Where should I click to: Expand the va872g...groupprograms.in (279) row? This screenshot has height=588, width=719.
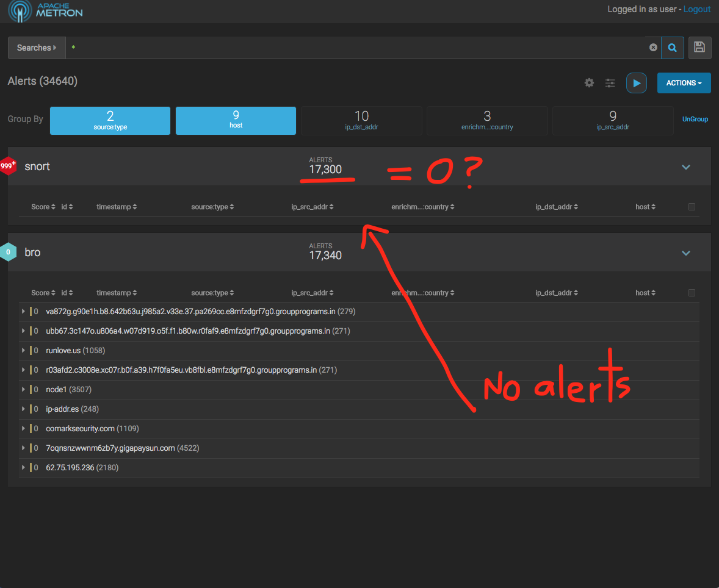coord(23,312)
